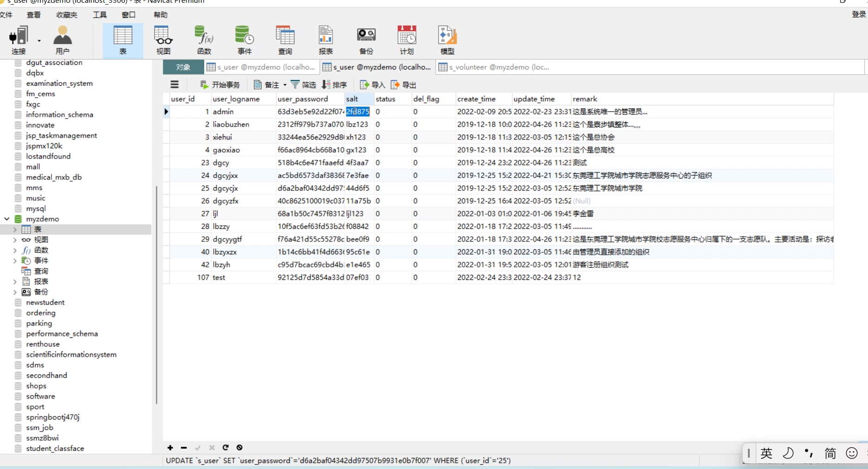
Task: Open the Query (查询) toolbar icon
Action: pos(285,40)
